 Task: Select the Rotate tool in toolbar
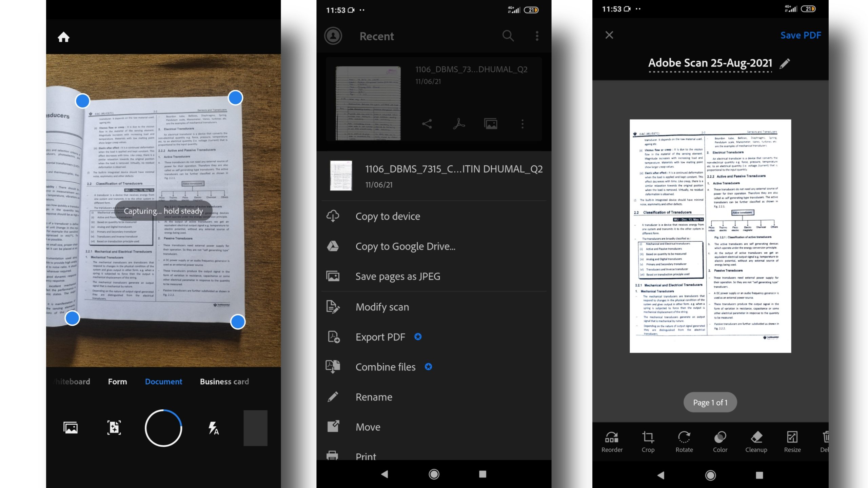684,441
